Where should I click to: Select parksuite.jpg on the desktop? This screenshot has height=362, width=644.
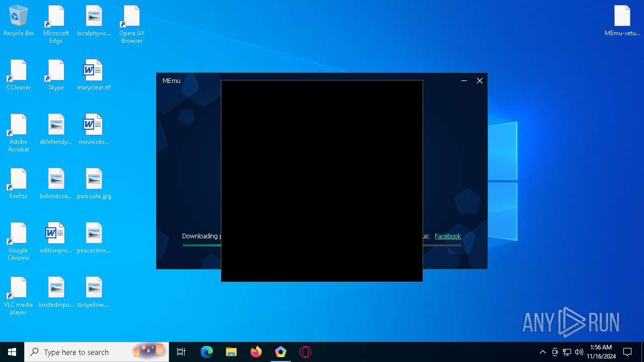click(x=94, y=184)
